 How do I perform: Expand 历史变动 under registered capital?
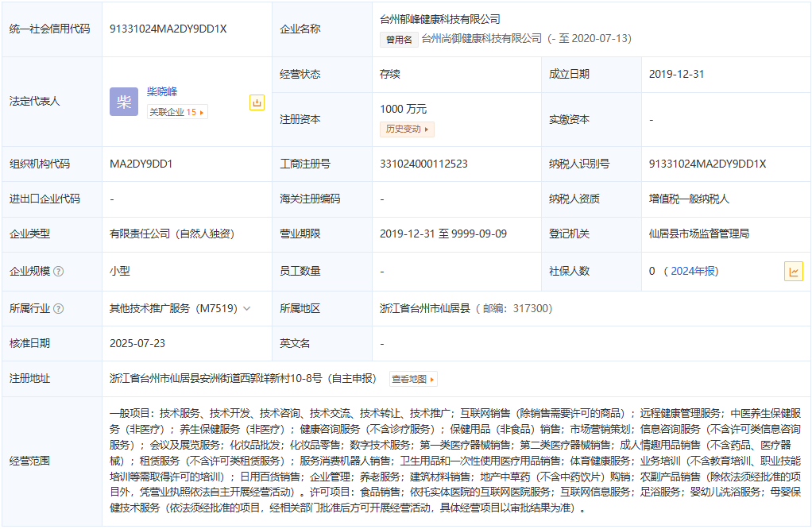[407, 129]
